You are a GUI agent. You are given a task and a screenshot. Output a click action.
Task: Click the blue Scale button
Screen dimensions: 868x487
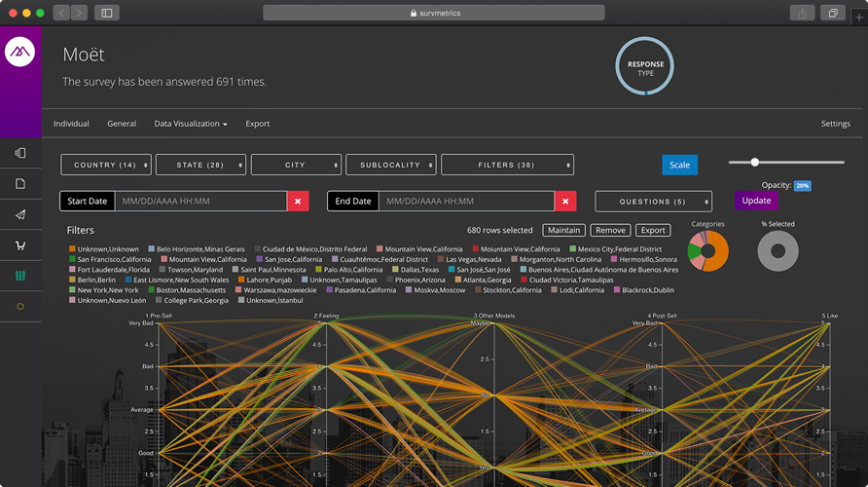coord(680,165)
